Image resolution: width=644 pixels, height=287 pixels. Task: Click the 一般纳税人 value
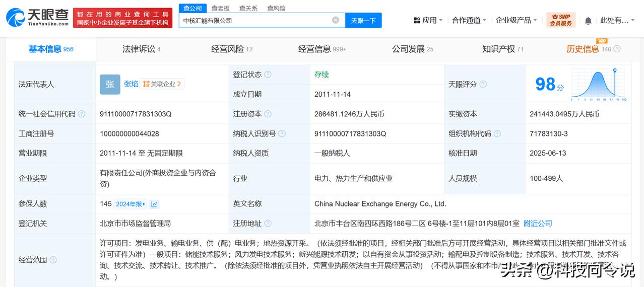tap(332, 153)
